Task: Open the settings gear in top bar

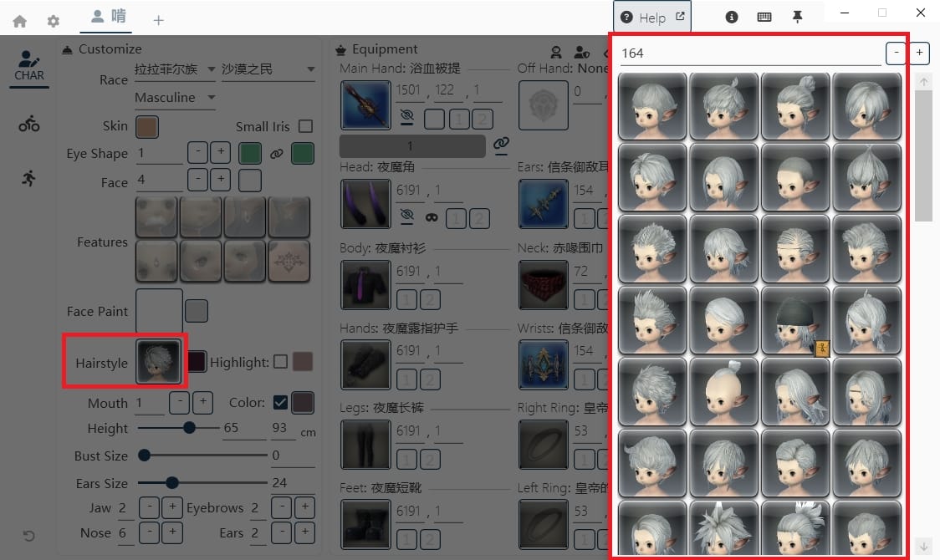Action: click(x=54, y=22)
